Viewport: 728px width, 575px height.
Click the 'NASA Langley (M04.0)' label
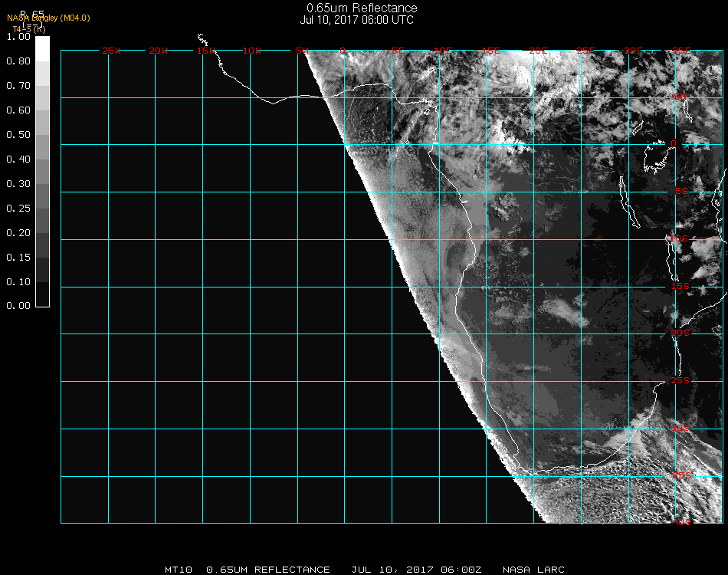coord(48,18)
